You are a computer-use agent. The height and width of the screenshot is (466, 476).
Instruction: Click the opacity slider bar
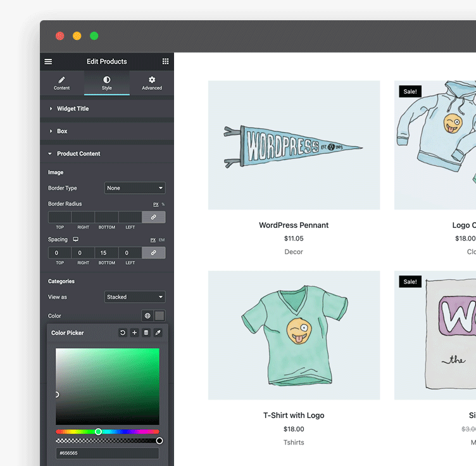pyautogui.click(x=108, y=441)
